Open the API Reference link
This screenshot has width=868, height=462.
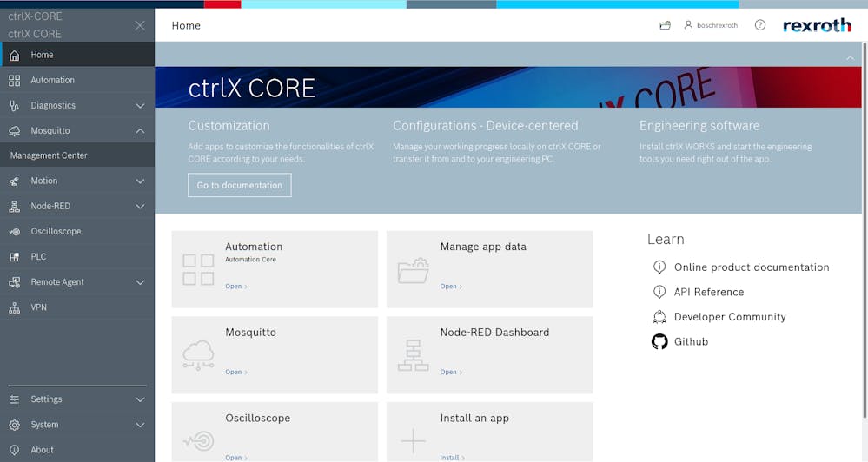click(709, 292)
